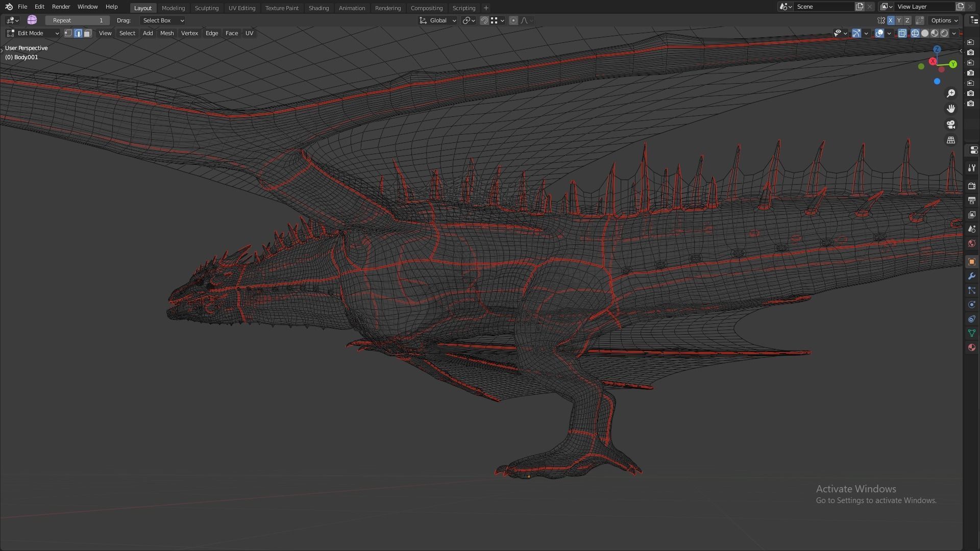The width and height of the screenshot is (980, 551).
Task: Toggle viewport overlays
Action: pyautogui.click(x=879, y=33)
